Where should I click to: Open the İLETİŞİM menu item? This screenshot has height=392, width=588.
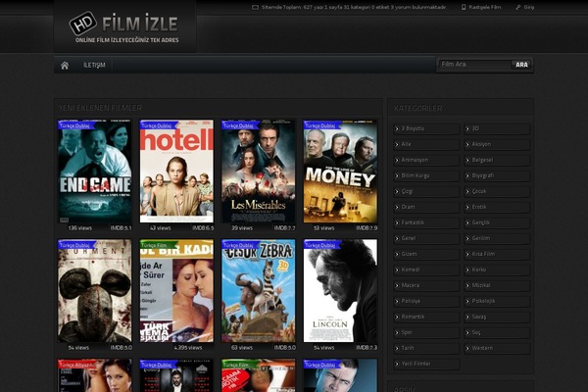point(94,65)
